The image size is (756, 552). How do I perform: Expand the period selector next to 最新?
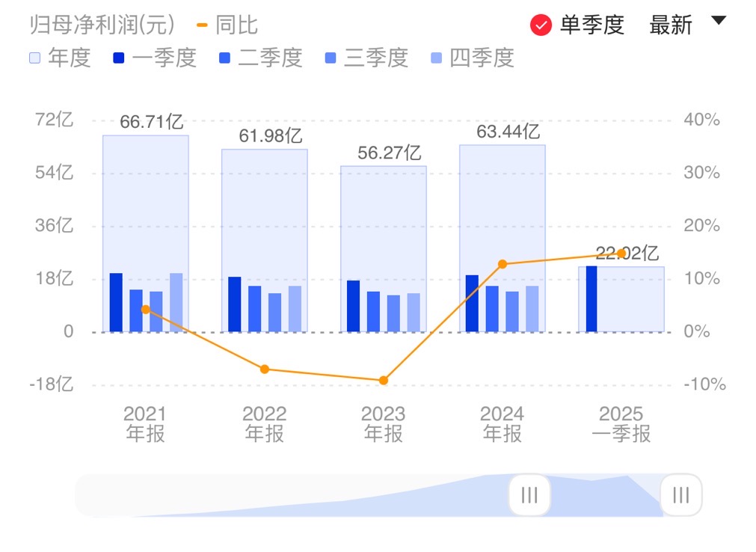tap(716, 22)
